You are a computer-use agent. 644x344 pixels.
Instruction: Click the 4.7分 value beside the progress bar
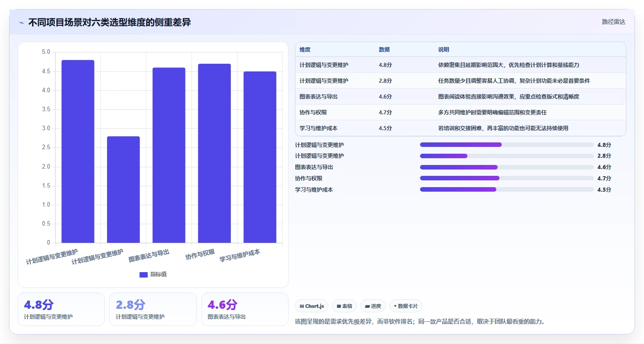click(x=604, y=179)
